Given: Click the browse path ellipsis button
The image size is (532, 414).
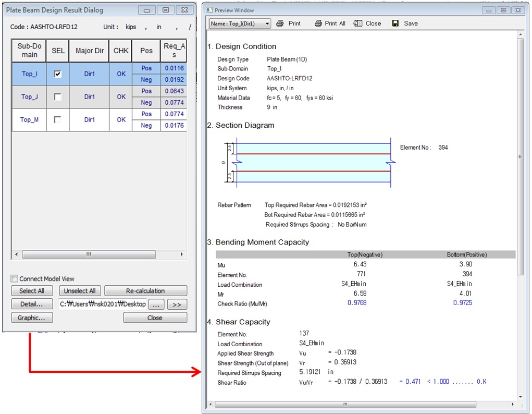Looking at the screenshot, I should [157, 304].
